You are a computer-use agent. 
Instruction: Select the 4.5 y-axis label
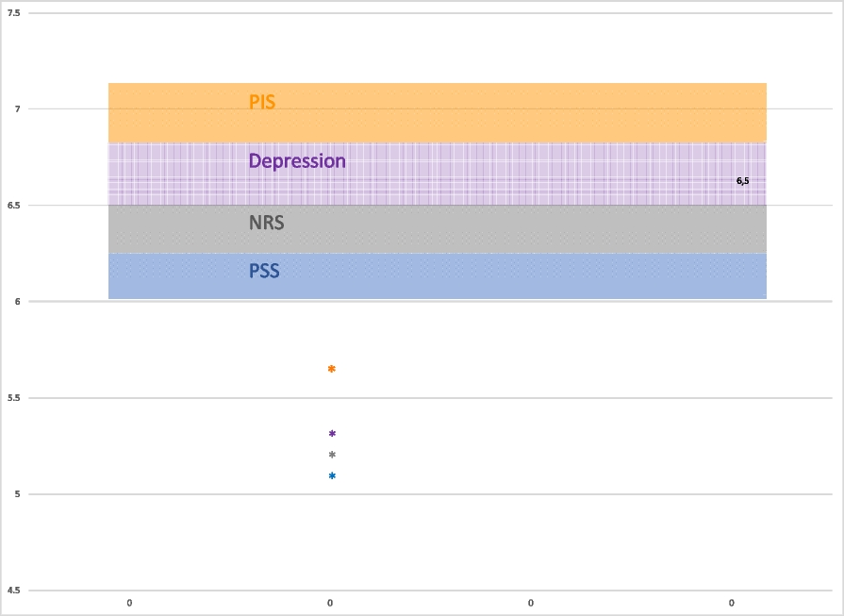(x=13, y=591)
